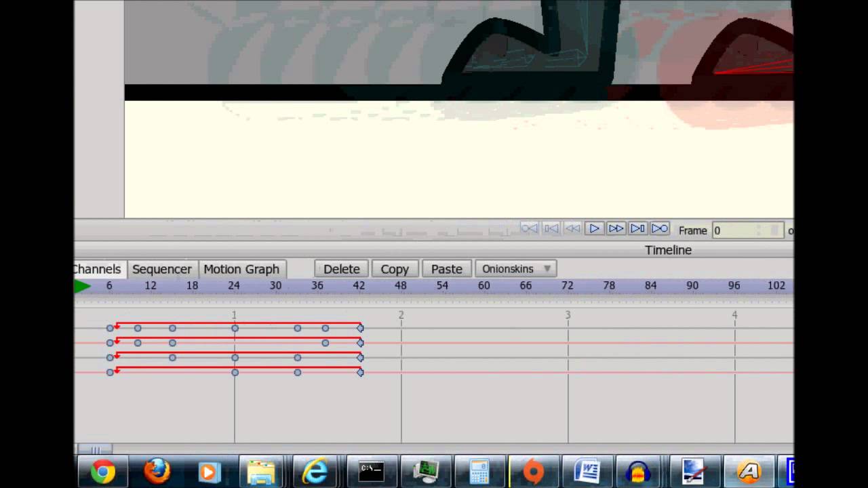This screenshot has width=868, height=488.
Task: Select the frame 24 keyframe on the bottom channel
Action: click(235, 372)
